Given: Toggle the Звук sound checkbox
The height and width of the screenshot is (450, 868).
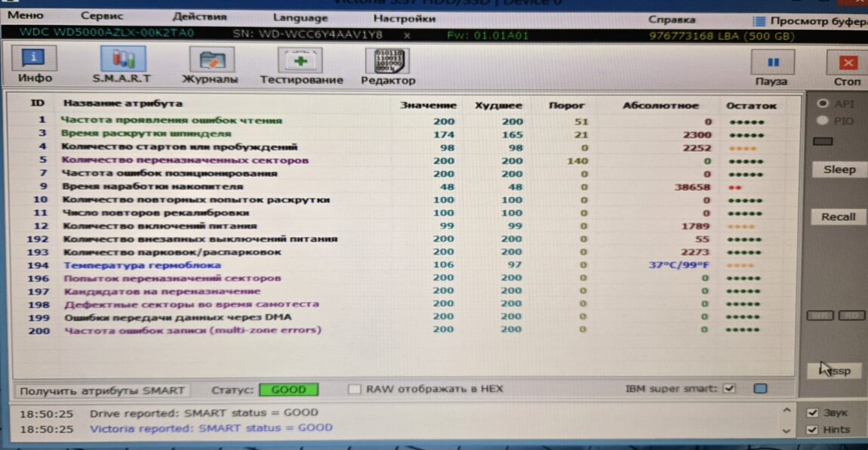Looking at the screenshot, I should click(x=812, y=413).
